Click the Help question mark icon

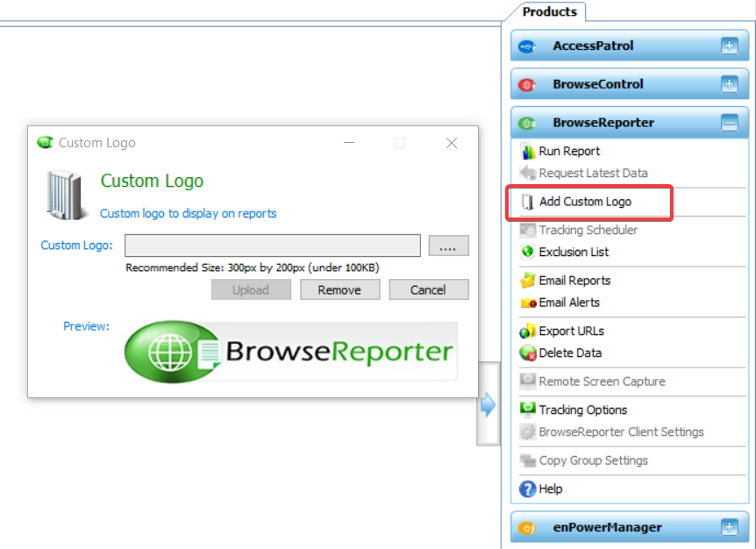(x=527, y=488)
